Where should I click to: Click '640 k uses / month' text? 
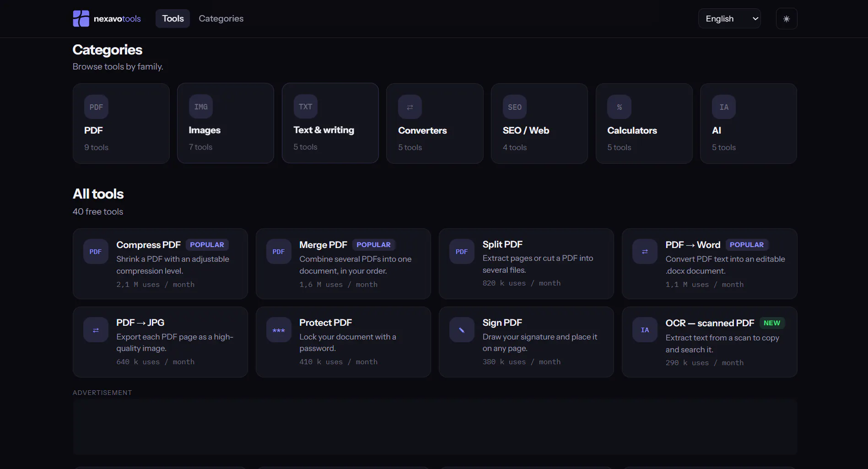click(156, 362)
